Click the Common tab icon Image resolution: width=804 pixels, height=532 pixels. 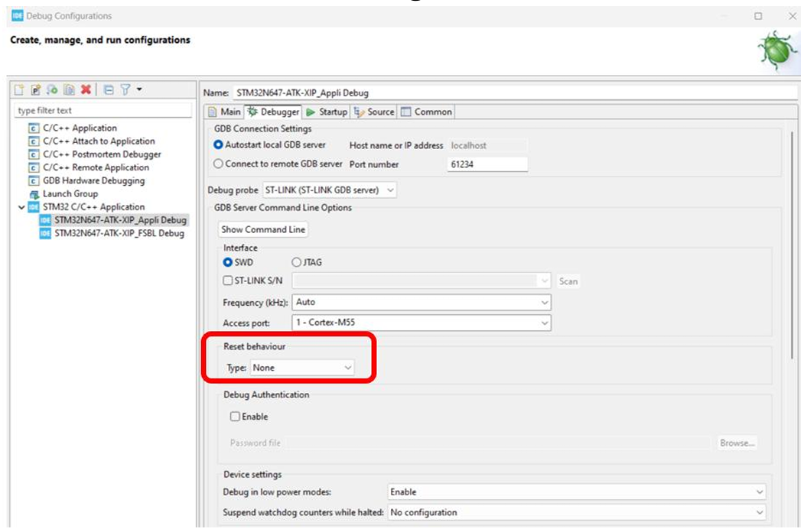(405, 112)
